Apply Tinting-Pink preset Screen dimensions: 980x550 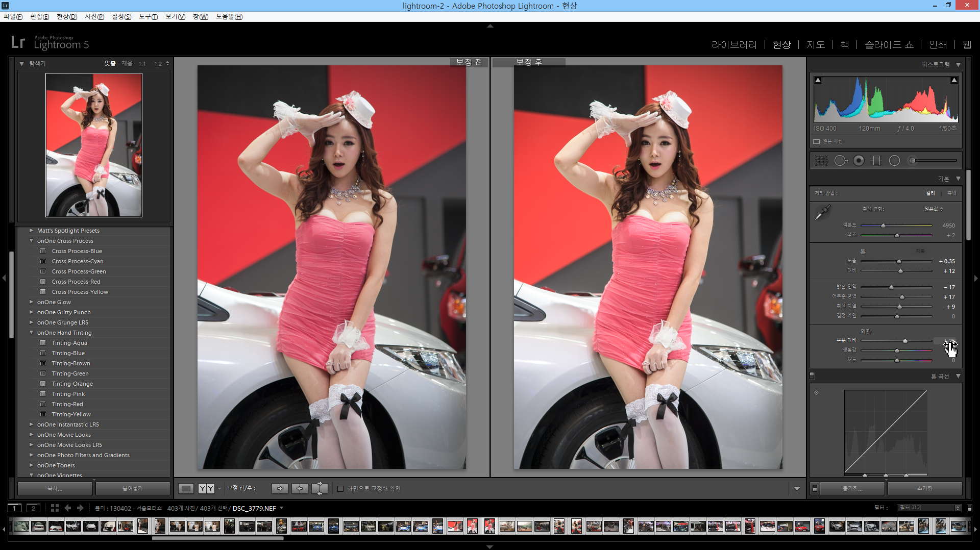point(68,394)
